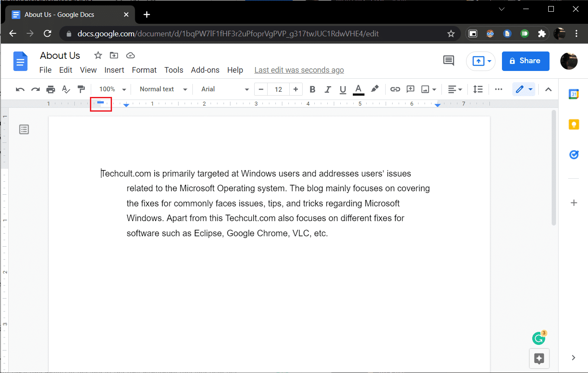Open the highlight color marker tool

(x=374, y=89)
